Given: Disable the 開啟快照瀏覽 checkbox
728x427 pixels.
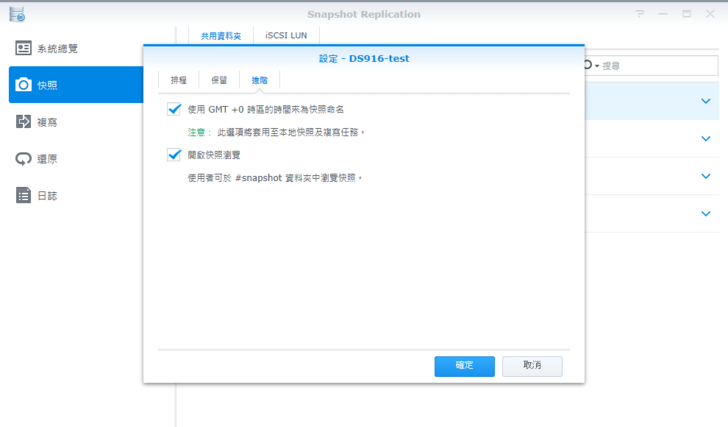Looking at the screenshot, I should 175,155.
